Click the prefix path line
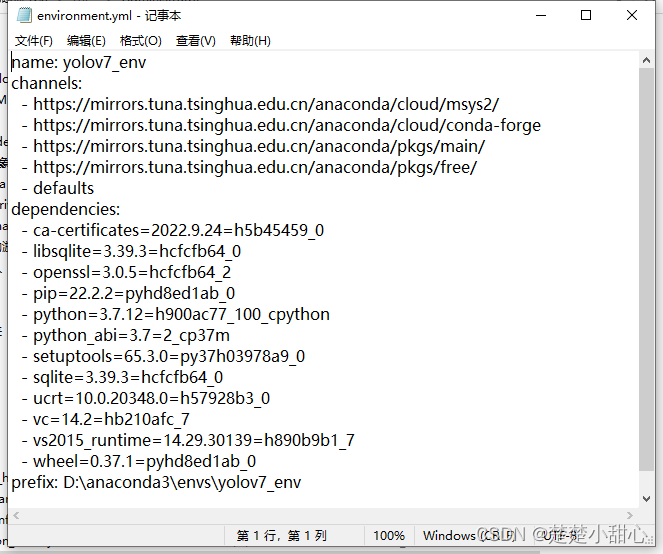 tap(156, 482)
